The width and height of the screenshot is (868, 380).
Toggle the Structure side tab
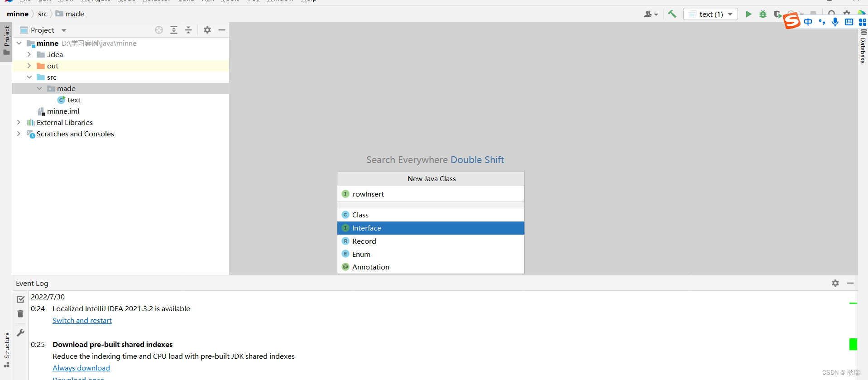pos(6,350)
